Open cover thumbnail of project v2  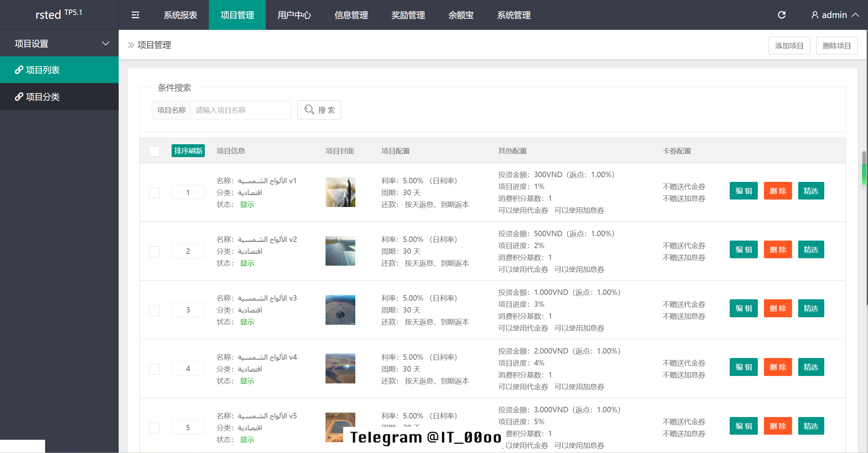[x=340, y=251]
